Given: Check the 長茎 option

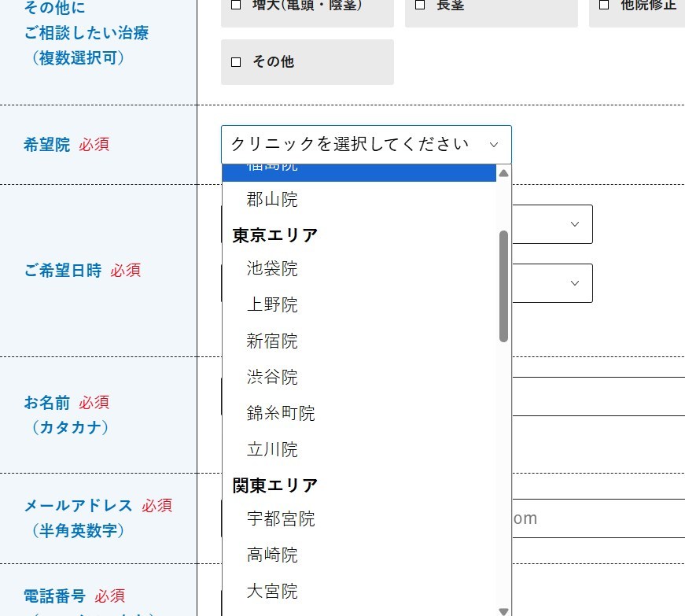Looking at the screenshot, I should coord(420,5).
